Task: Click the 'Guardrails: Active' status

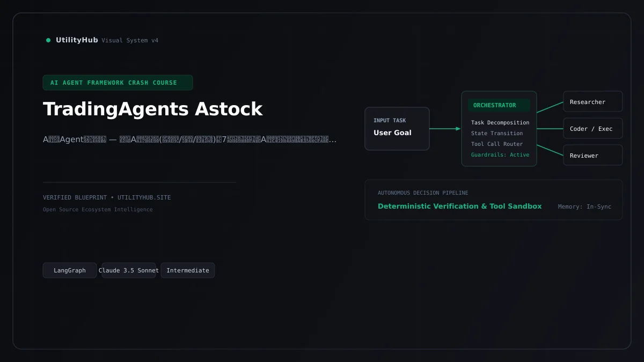Action: [500, 155]
